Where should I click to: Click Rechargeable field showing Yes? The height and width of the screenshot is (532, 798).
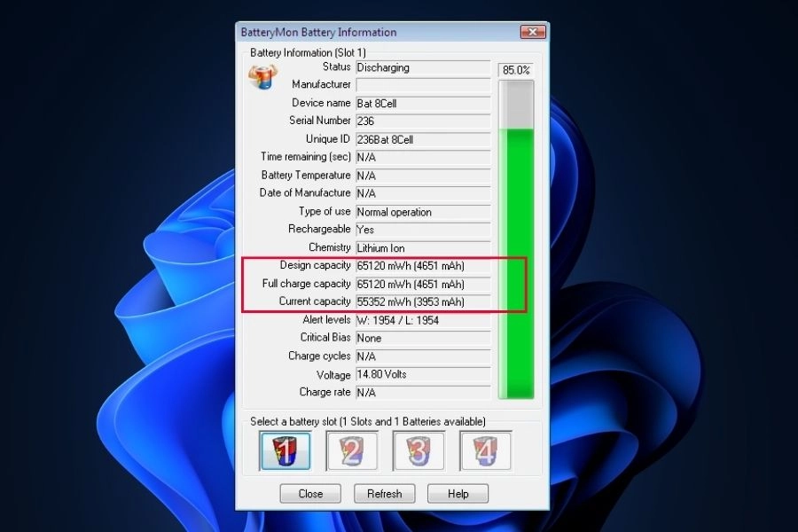423,230
